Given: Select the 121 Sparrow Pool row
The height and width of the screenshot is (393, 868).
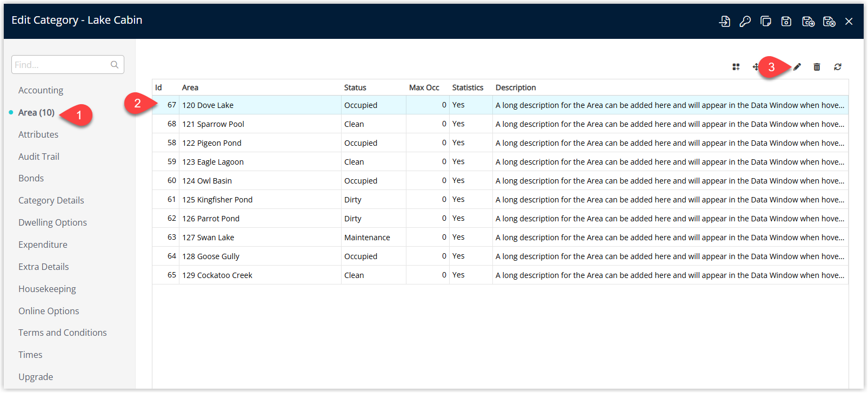Looking at the screenshot, I should pos(500,124).
